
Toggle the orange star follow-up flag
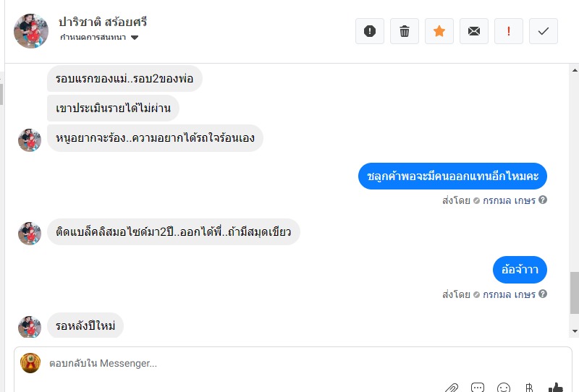point(439,31)
